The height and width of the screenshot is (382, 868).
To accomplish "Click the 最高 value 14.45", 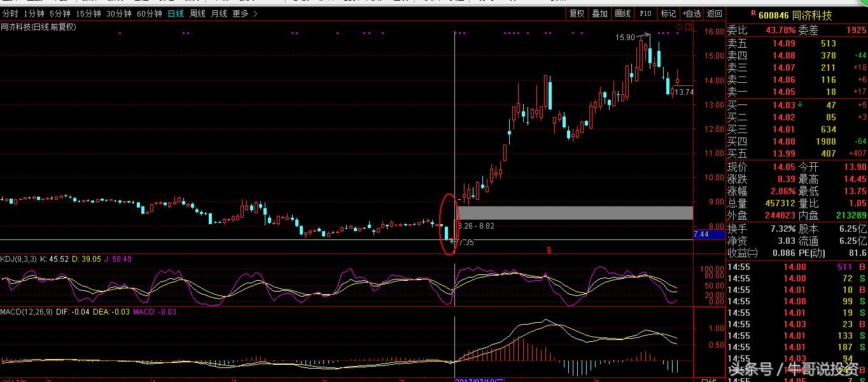I will point(855,180).
